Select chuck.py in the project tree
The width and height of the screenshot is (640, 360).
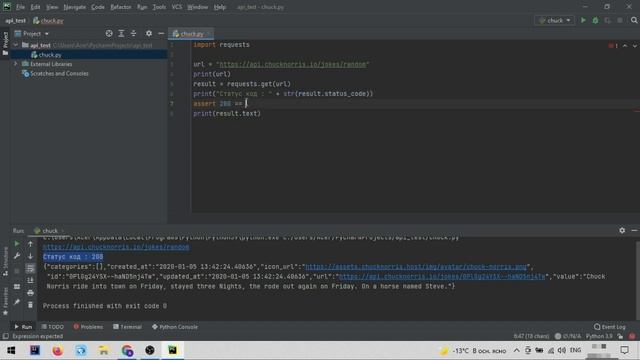50,55
